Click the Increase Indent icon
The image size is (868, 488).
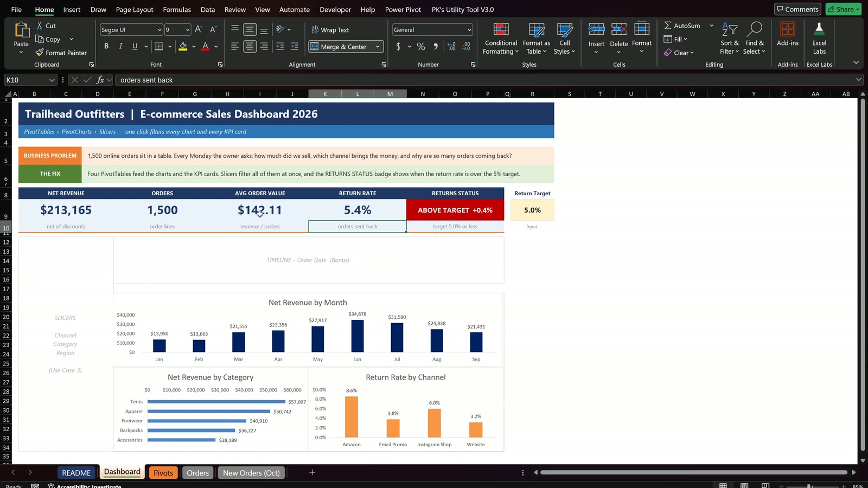click(294, 47)
